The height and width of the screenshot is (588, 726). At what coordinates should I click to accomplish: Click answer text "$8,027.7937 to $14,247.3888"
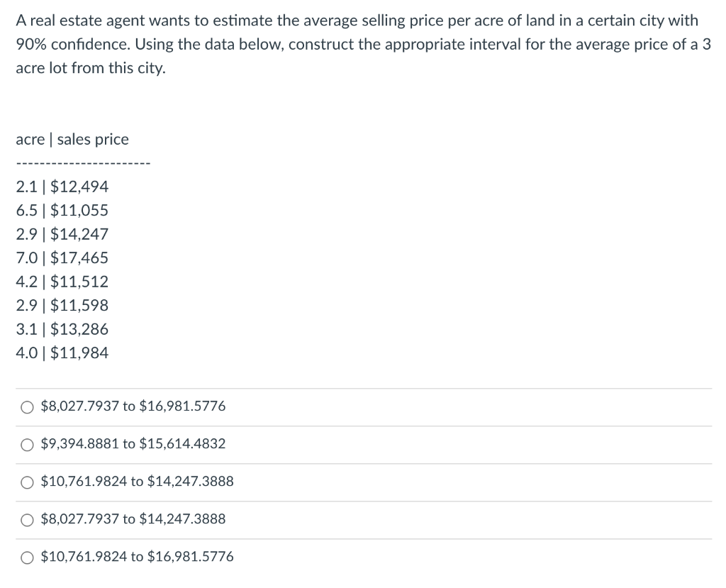(133, 519)
